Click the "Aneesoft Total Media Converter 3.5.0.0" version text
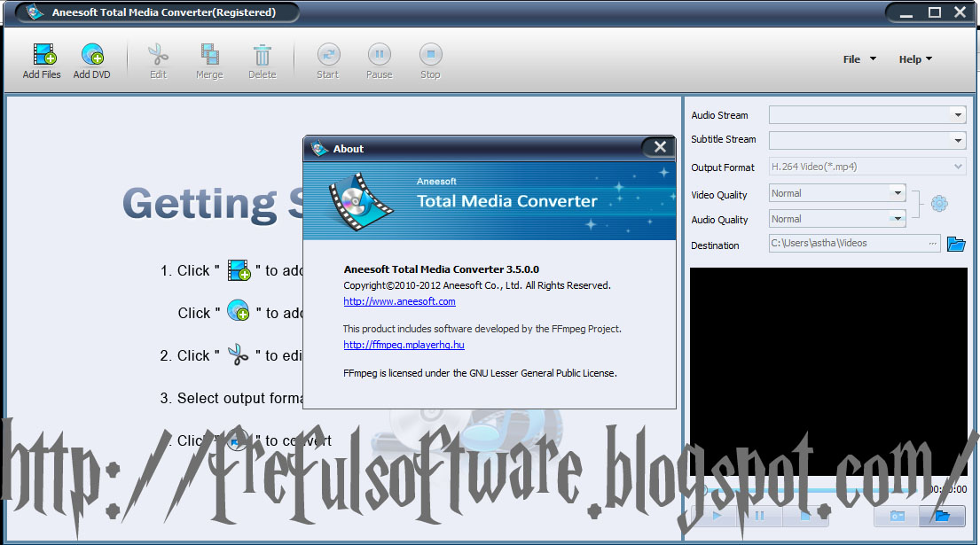This screenshot has height=545, width=980. click(x=442, y=269)
